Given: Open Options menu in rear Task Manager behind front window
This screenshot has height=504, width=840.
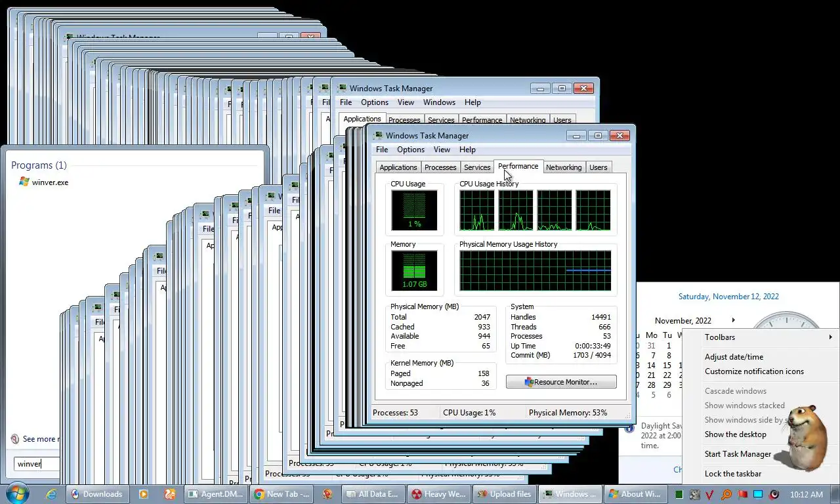Looking at the screenshot, I should (x=375, y=102).
